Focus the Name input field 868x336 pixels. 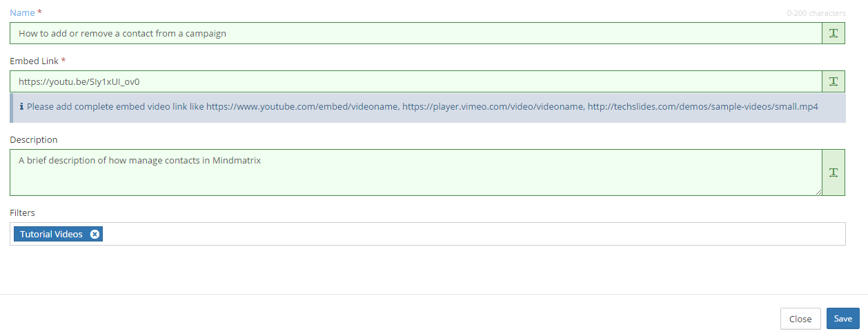tap(414, 33)
